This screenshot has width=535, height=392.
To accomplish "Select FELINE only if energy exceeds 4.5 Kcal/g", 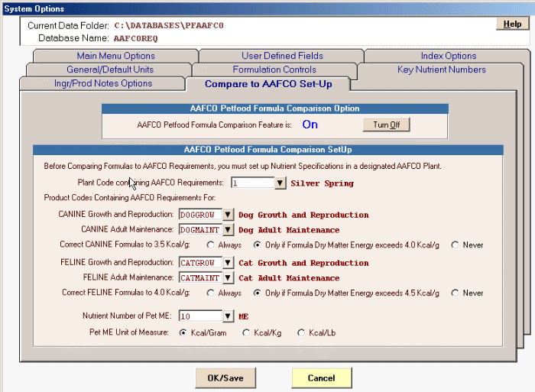I will 257,293.
